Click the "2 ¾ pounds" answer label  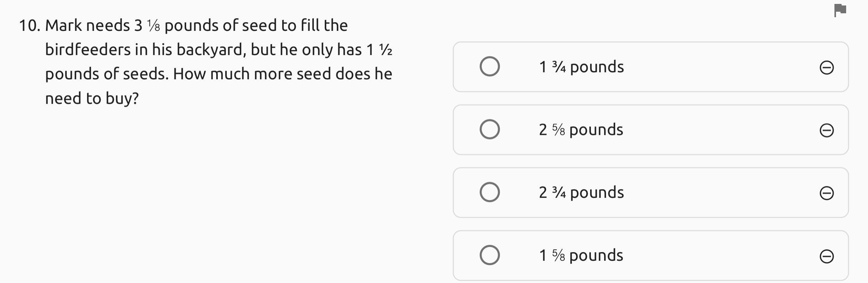click(581, 193)
